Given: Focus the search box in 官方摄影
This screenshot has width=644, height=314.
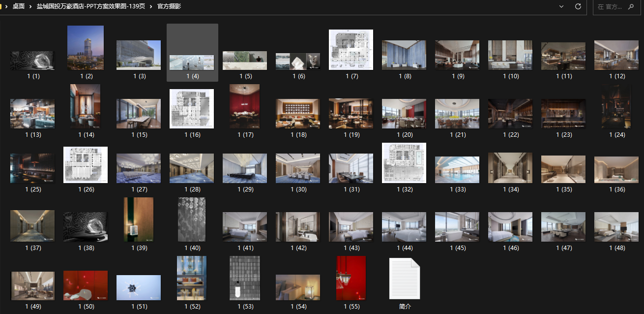Looking at the screenshot, I should point(616,7).
